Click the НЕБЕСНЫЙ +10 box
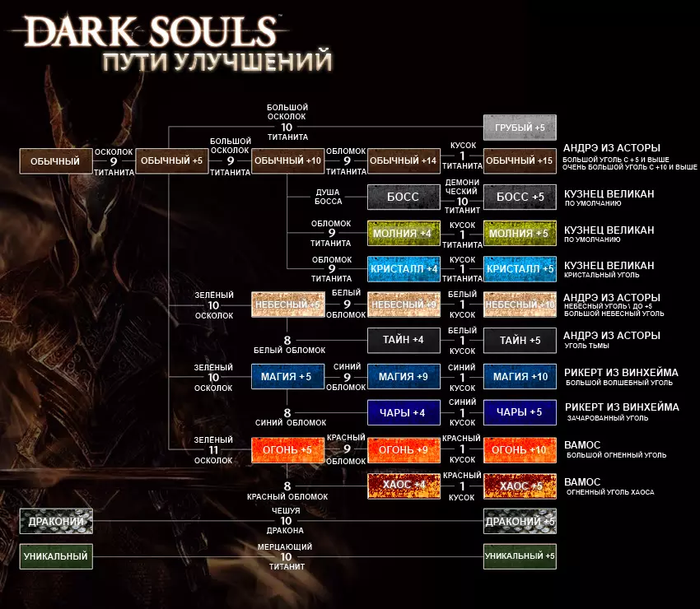This screenshot has width=700, height=609. click(520, 304)
